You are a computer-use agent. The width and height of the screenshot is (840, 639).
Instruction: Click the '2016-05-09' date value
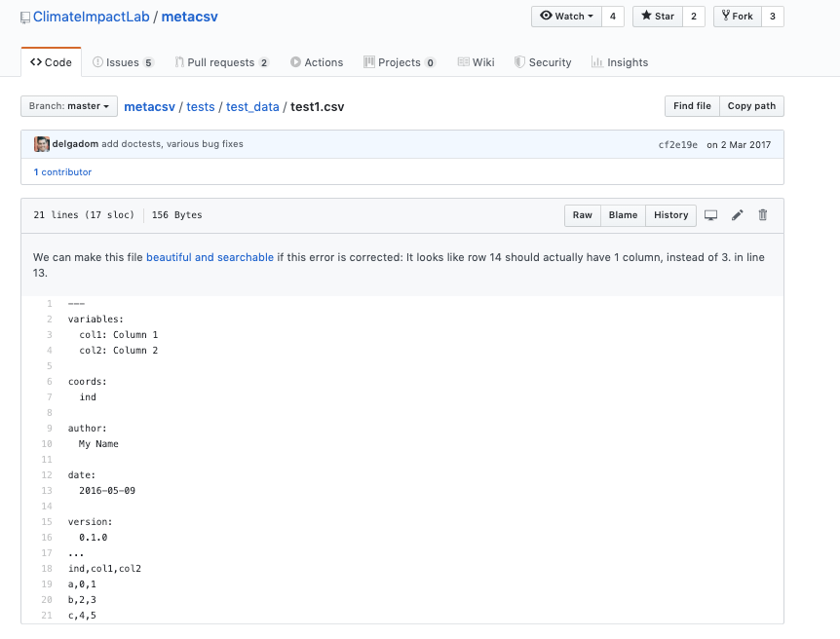tap(107, 491)
